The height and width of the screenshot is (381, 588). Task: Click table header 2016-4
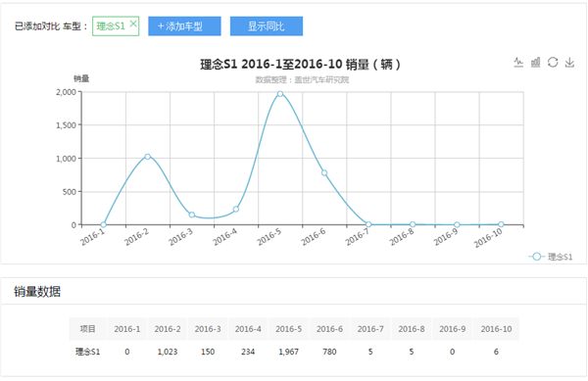tap(248, 329)
